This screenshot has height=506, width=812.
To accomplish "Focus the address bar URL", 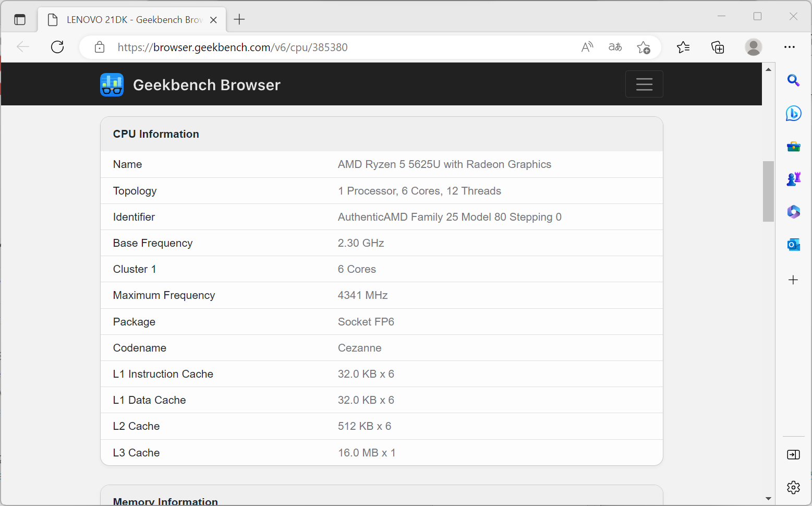I will 233,47.
